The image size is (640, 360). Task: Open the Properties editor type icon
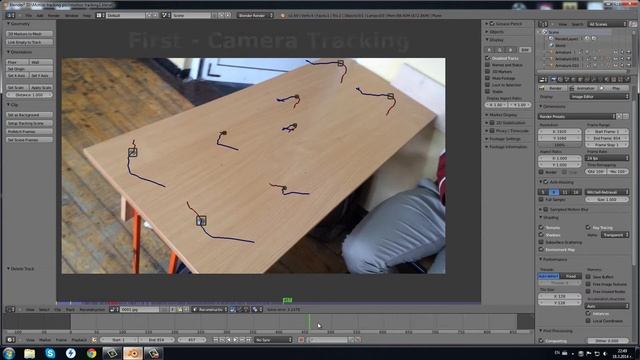point(543,80)
